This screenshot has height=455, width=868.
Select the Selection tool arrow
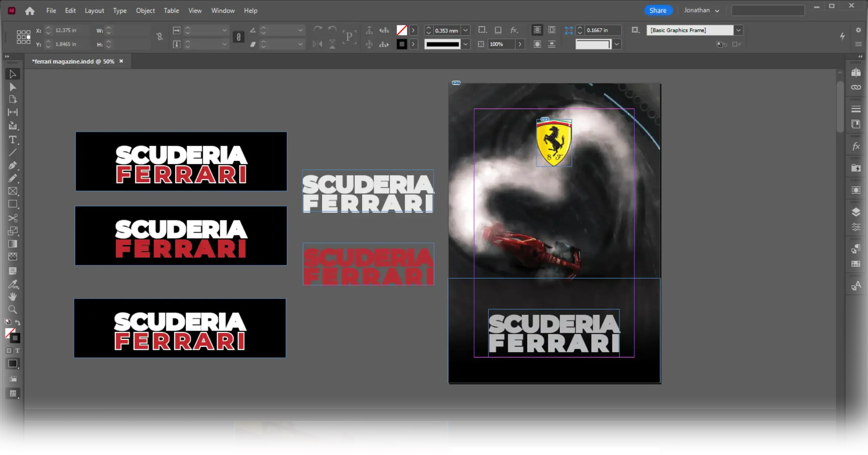tap(13, 74)
